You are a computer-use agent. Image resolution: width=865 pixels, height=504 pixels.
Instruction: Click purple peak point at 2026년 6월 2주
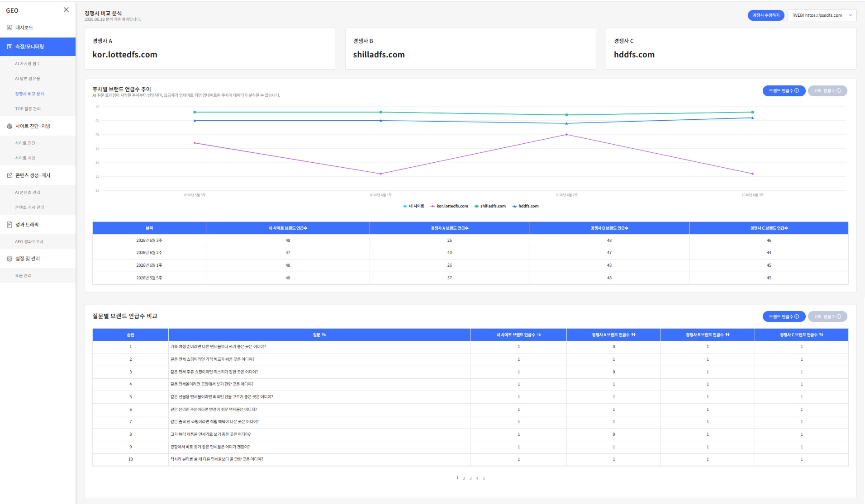click(566, 135)
